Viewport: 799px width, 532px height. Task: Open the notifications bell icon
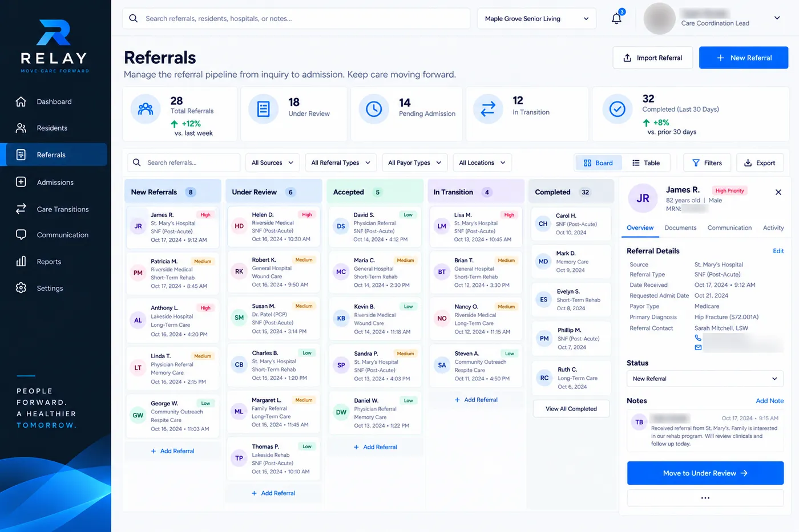click(x=616, y=18)
